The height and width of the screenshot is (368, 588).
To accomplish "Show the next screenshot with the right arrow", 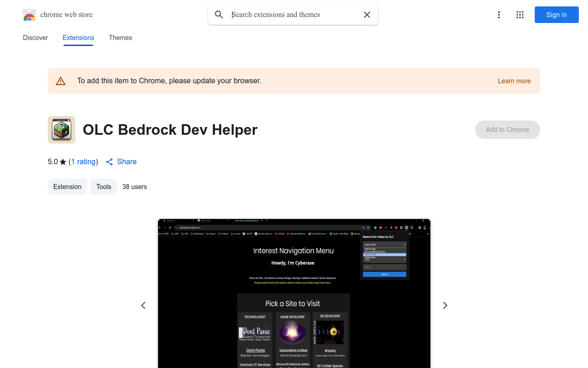I will point(445,305).
